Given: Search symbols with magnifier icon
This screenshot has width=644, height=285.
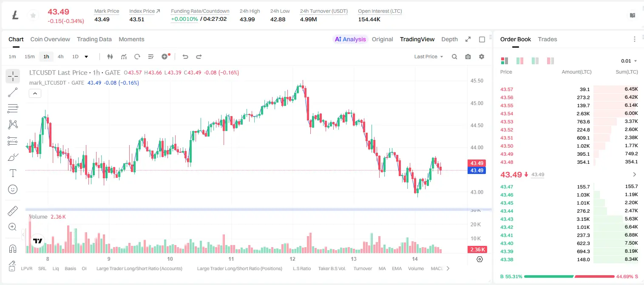Looking at the screenshot, I should pyautogui.click(x=454, y=57).
